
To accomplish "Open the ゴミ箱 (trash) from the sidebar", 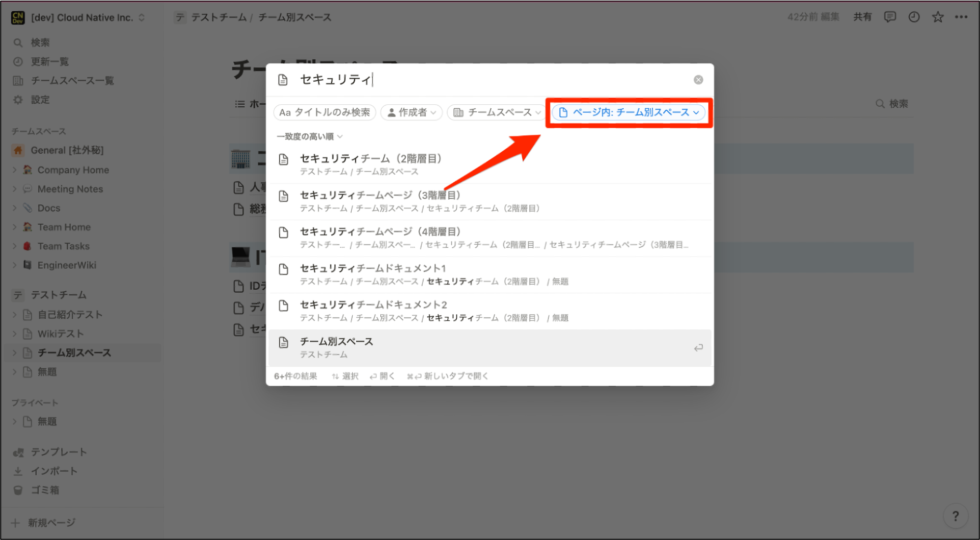I will (44, 490).
